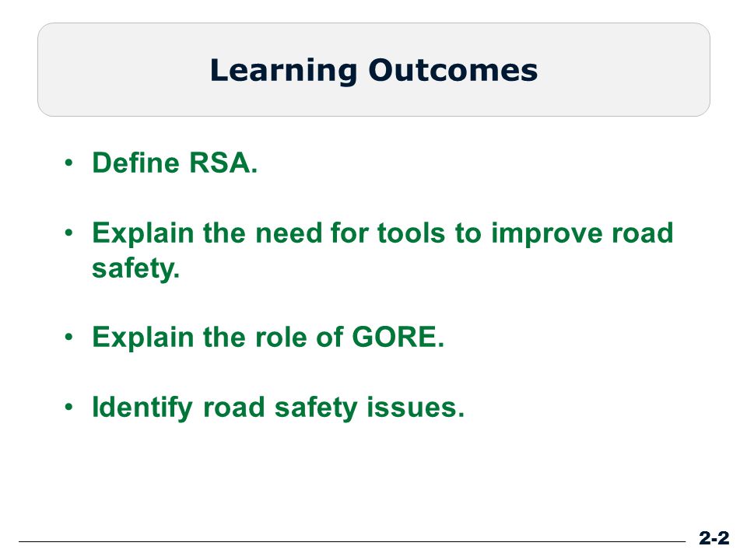Click bullet marker before Identify road safety
The image size is (747, 560).
tap(69, 408)
